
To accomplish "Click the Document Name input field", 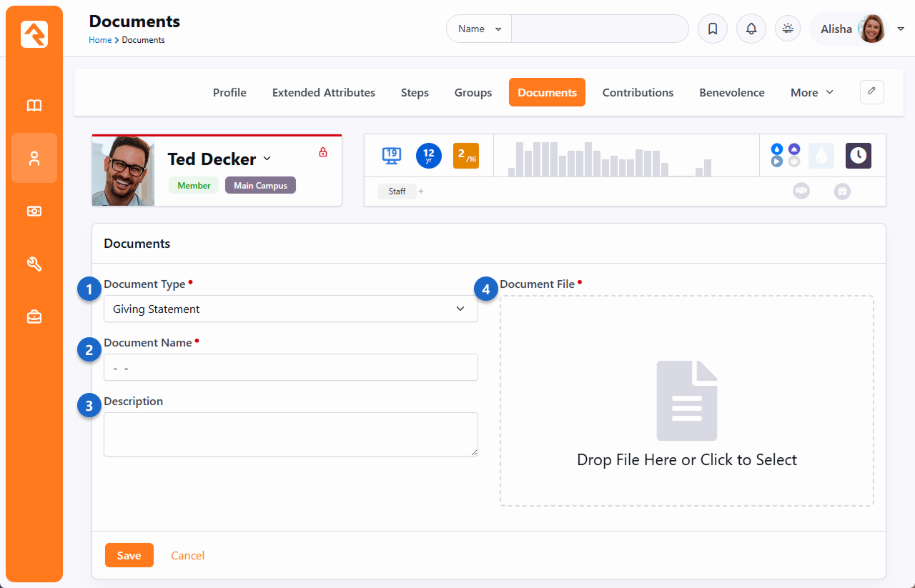I will tap(290, 368).
